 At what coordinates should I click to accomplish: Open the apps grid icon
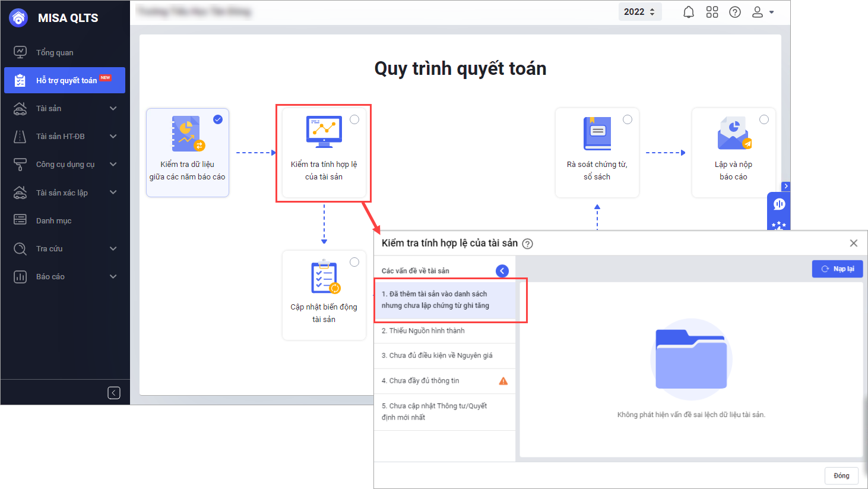point(712,12)
